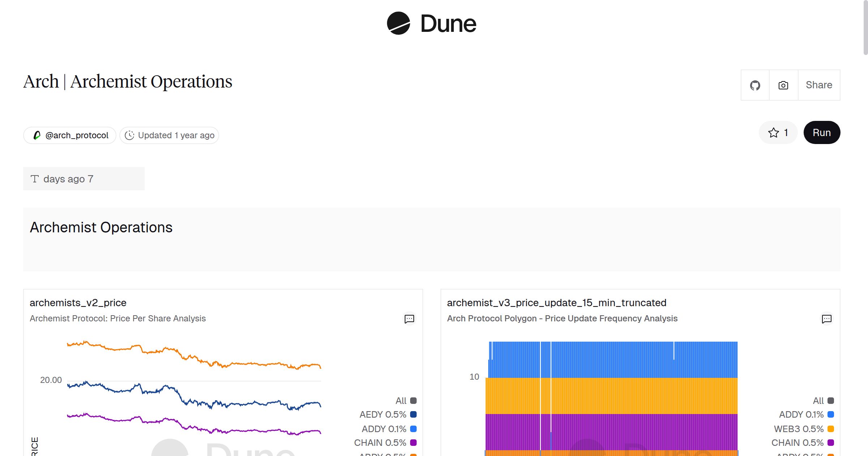Click the arch_protocol avatar icon

click(37, 135)
